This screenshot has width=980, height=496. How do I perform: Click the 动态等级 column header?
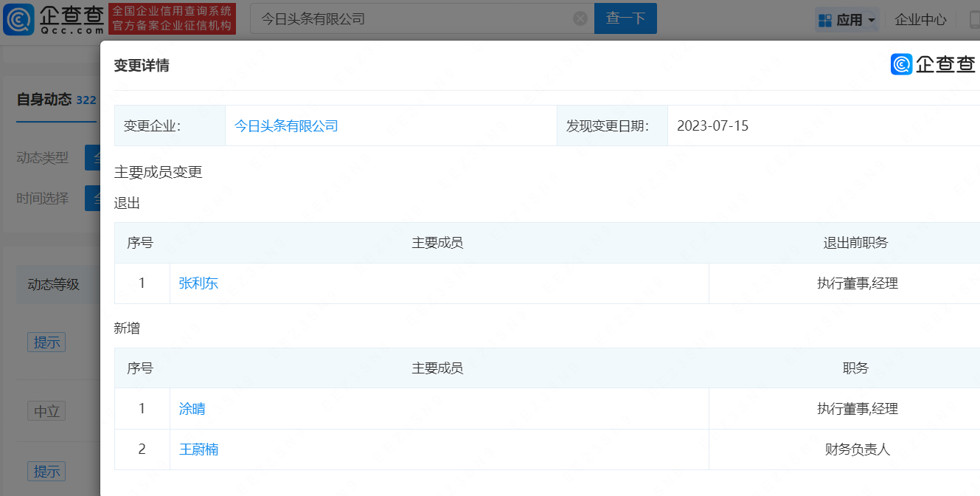(x=53, y=284)
